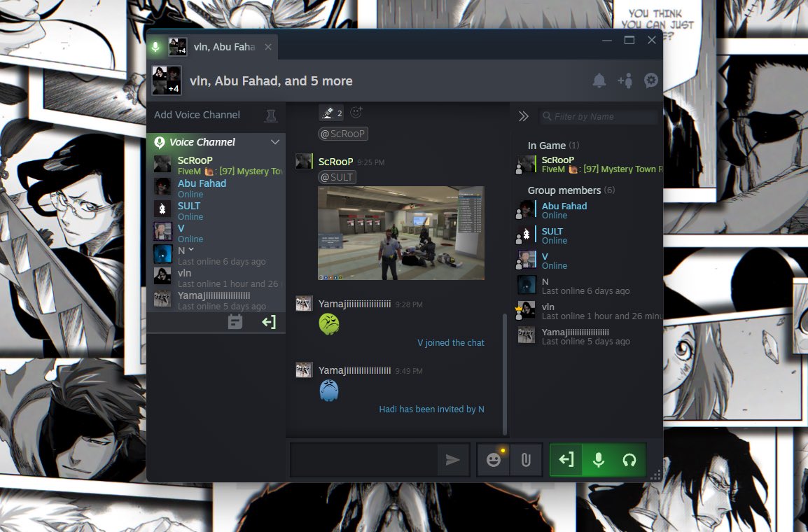Click the group avatar in header
The image size is (808, 532).
click(167, 81)
